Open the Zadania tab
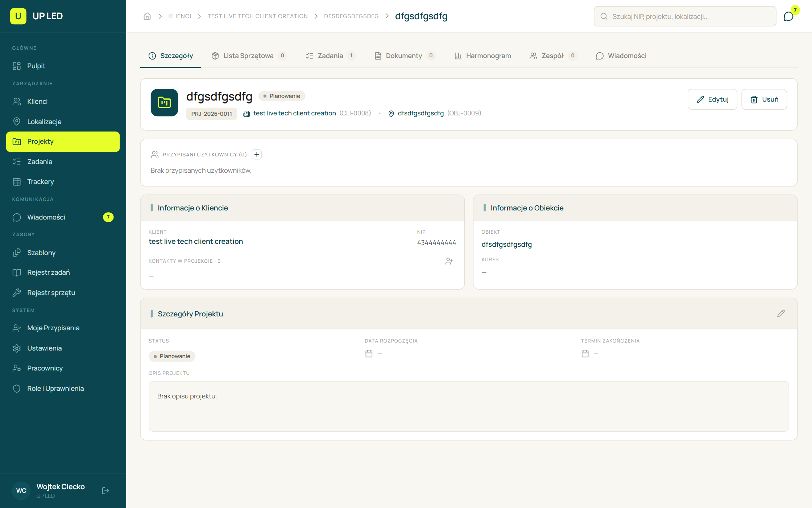This screenshot has width=812, height=508. coord(330,56)
